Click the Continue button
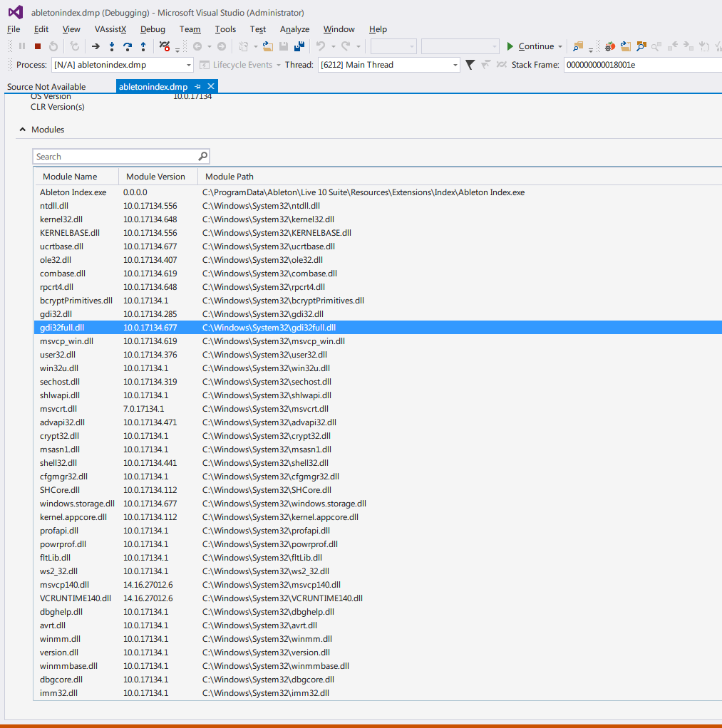This screenshot has width=722, height=728. click(530, 46)
